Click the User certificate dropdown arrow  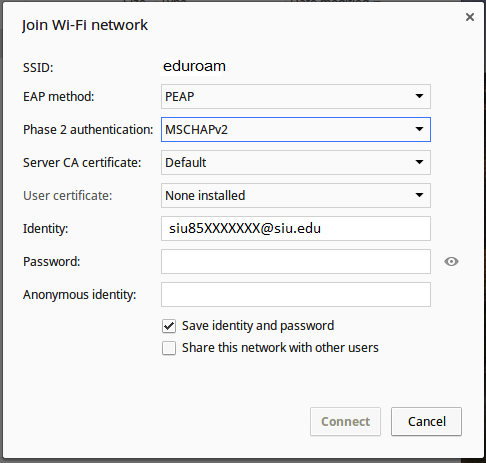[419, 195]
